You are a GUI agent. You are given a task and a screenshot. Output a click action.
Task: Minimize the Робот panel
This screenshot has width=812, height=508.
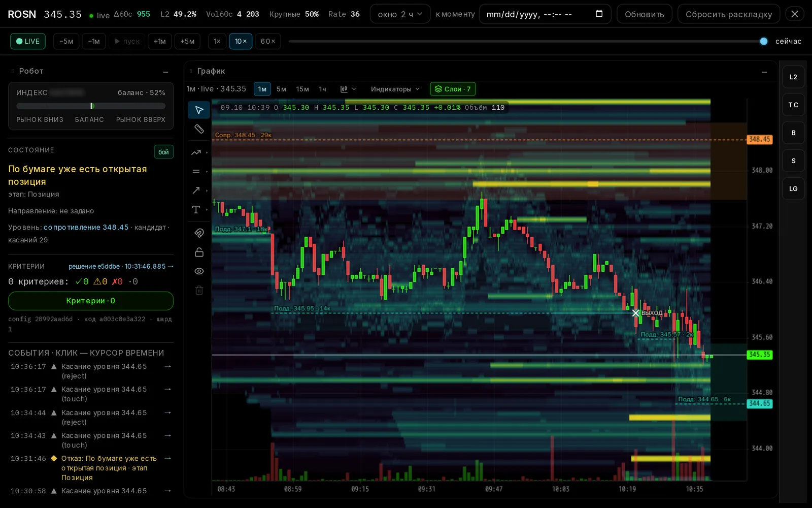click(165, 72)
